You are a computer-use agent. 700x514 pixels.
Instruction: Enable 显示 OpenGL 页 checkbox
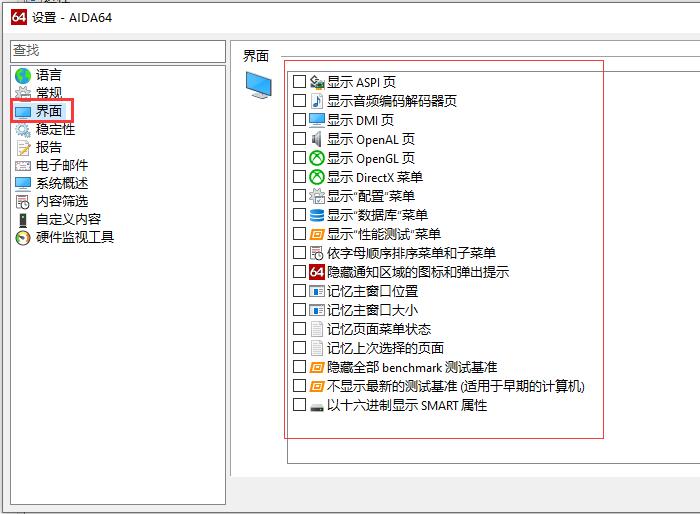299,158
